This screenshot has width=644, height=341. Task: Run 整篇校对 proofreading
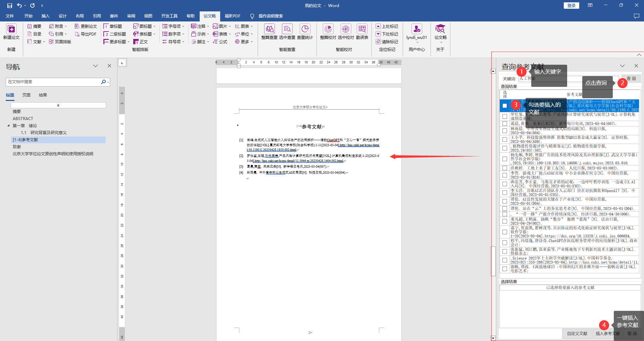coord(328,32)
